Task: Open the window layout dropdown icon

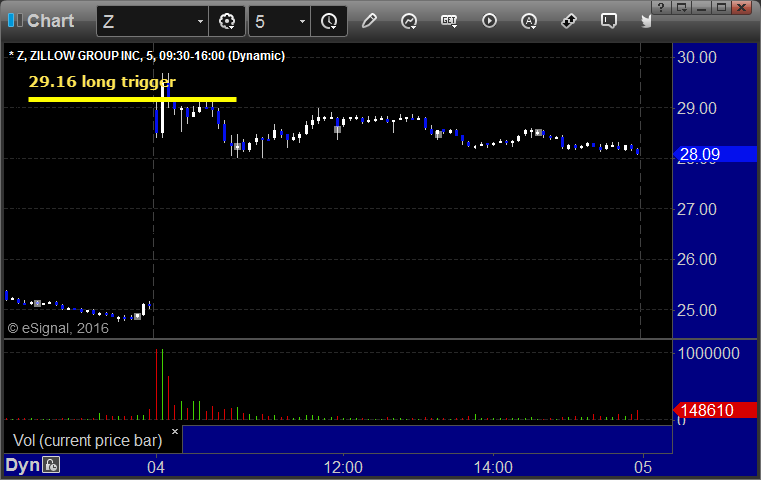Action: [x=681, y=7]
